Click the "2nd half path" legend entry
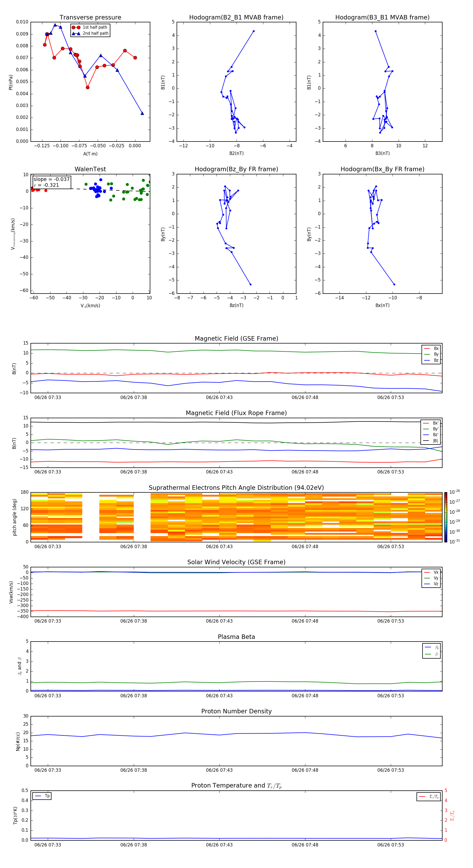 (x=90, y=33)
